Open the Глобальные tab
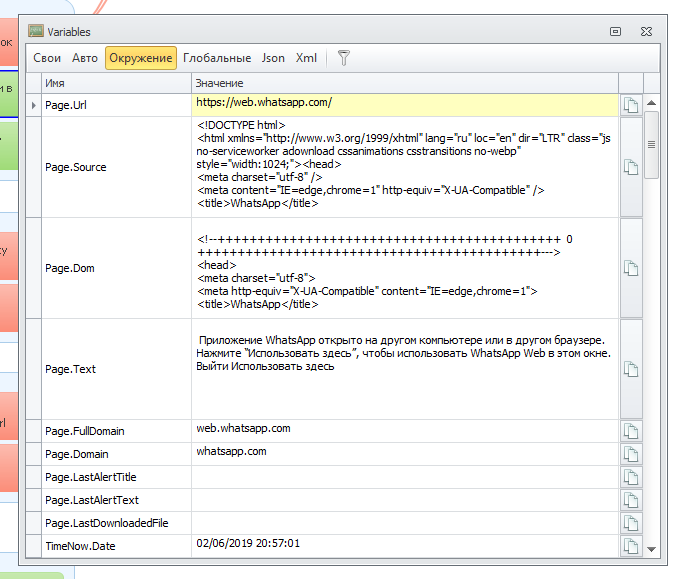 tap(217, 58)
